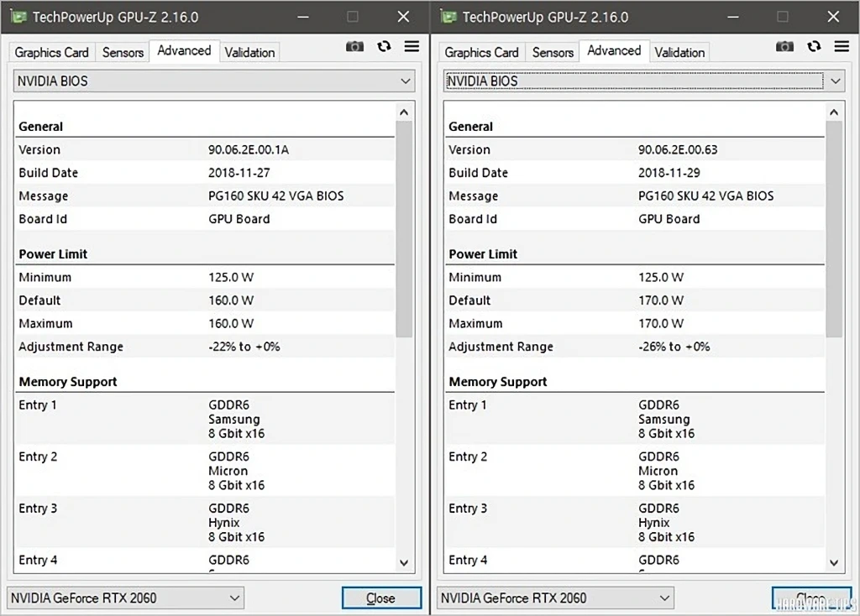Click build date 2018-11-29 value
This screenshot has width=860, height=616.
669,173
